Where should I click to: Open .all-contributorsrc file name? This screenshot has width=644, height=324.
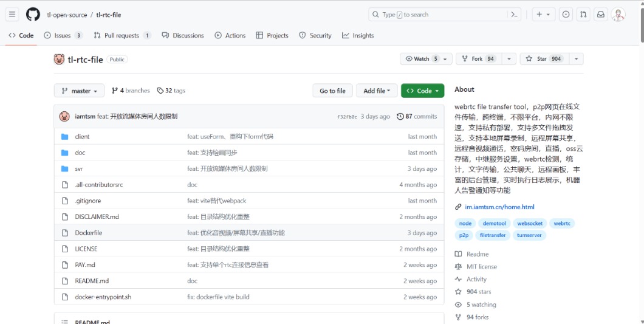click(x=99, y=185)
